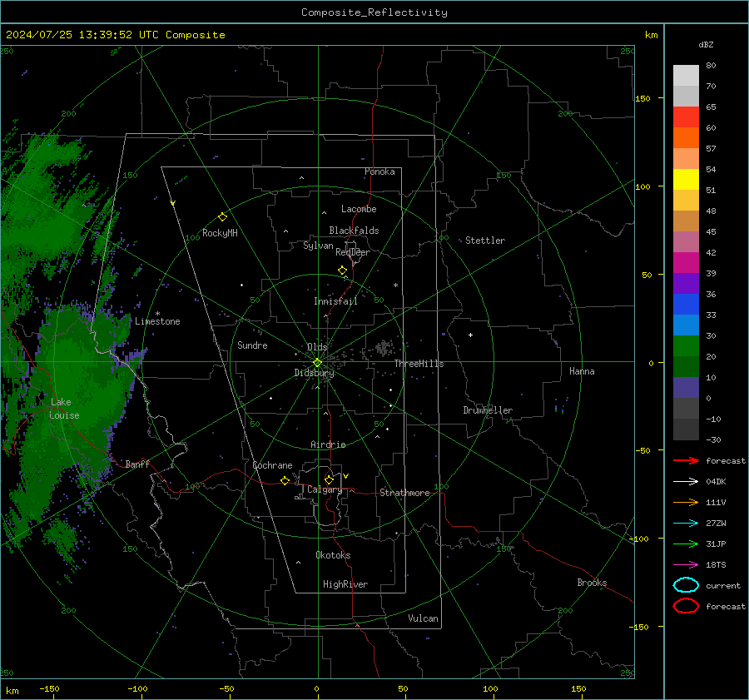
Task: Click the white plus marker west of Hanna
Action: tap(470, 335)
